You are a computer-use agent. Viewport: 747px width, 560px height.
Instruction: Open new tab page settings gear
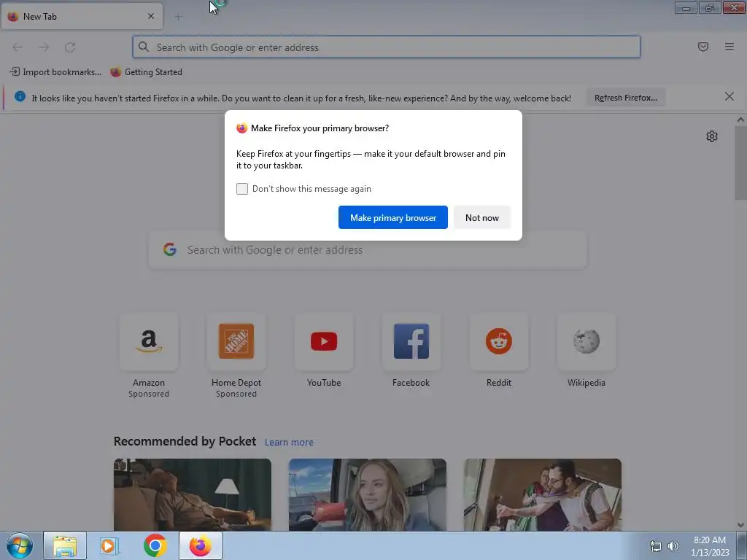click(712, 136)
